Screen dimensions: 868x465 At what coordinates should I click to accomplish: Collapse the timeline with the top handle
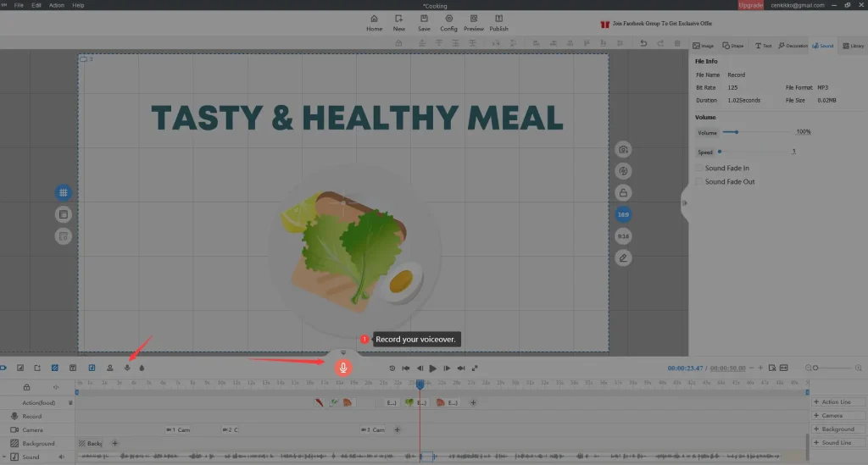point(343,352)
